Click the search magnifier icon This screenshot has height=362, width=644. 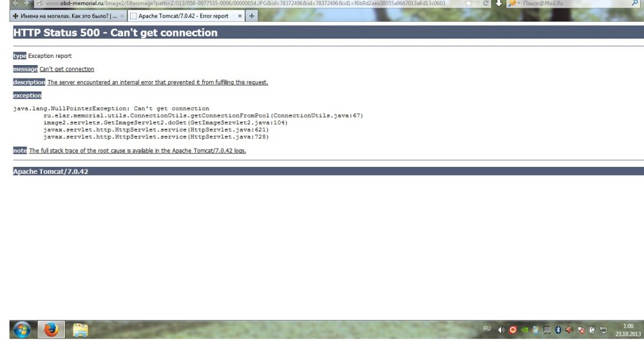(635, 3)
